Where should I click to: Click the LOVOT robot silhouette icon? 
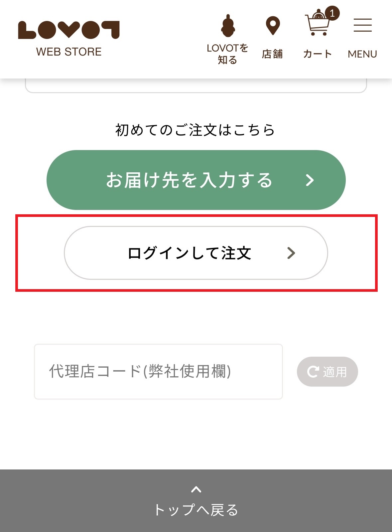(x=228, y=25)
